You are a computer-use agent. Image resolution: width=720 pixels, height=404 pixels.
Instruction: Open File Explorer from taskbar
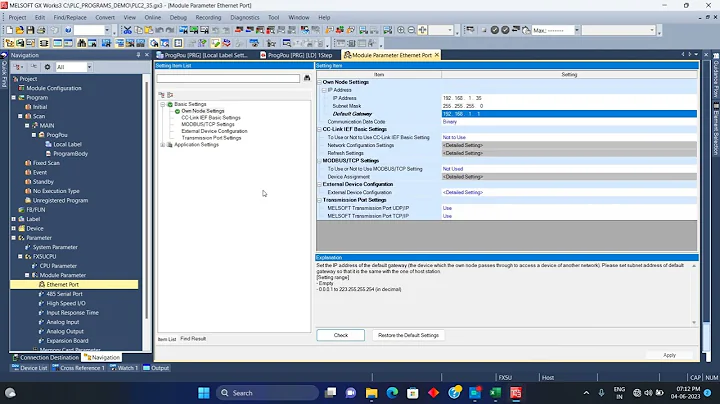(371, 393)
